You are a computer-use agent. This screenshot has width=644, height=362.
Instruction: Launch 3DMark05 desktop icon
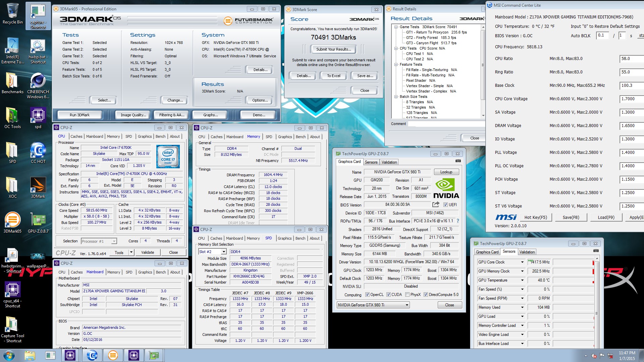12,222
